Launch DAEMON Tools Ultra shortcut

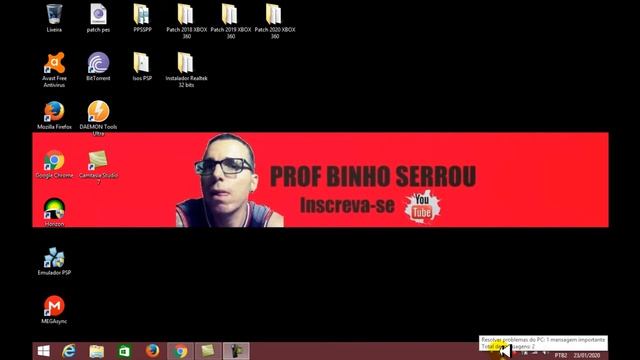(x=98, y=118)
